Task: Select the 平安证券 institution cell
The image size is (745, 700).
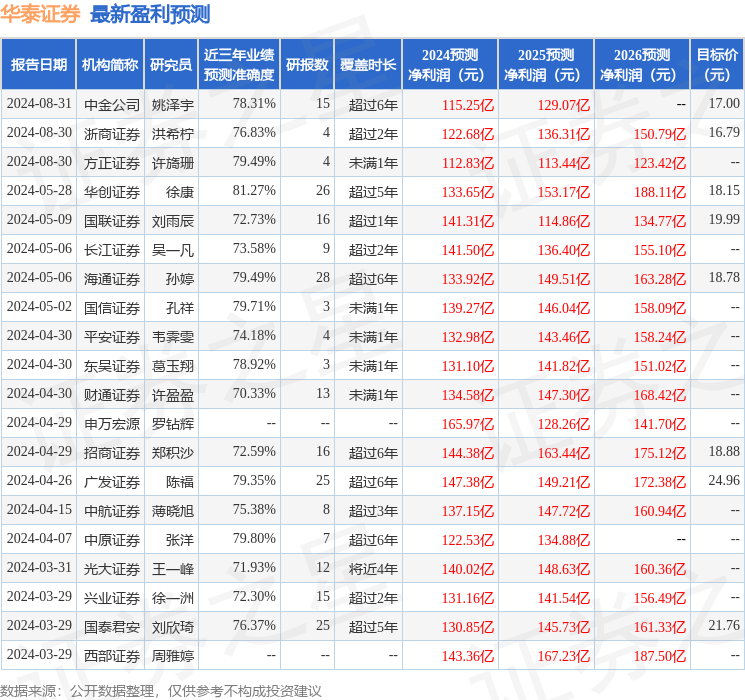Action: click(112, 337)
